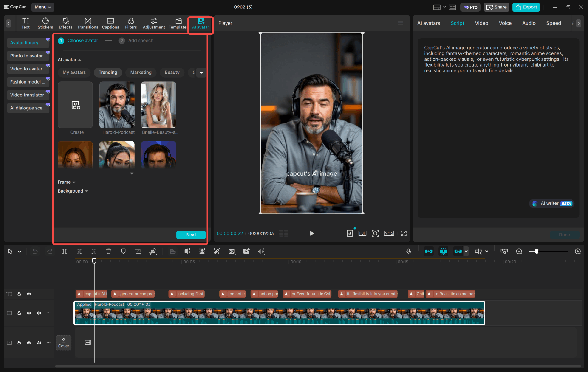Open the Captions panel

110,23
